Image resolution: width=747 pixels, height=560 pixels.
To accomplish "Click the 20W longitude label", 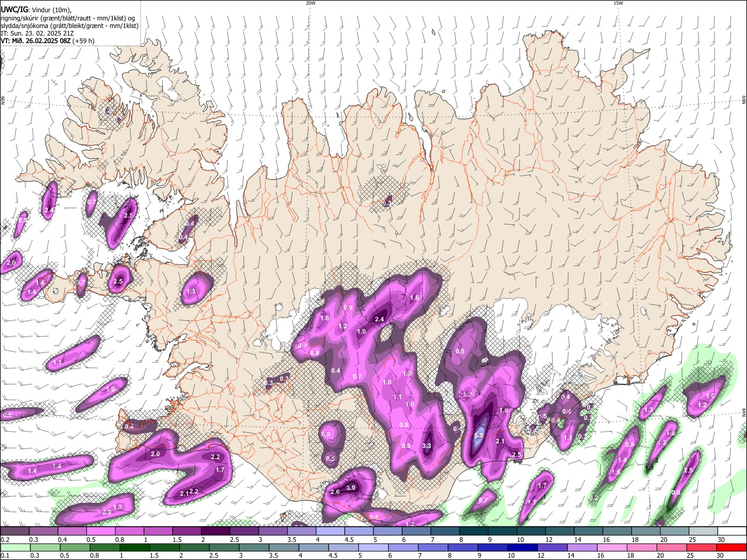I will pyautogui.click(x=310, y=3).
